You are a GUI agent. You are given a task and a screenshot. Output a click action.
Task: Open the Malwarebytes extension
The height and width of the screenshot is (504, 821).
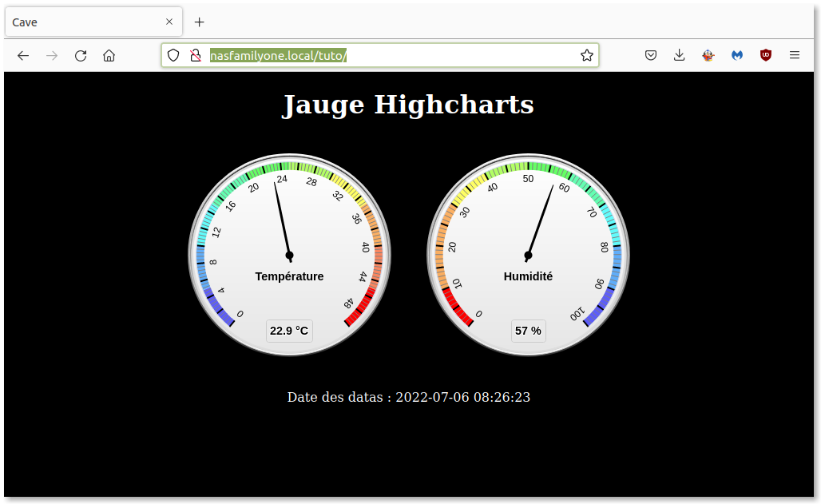(737, 55)
